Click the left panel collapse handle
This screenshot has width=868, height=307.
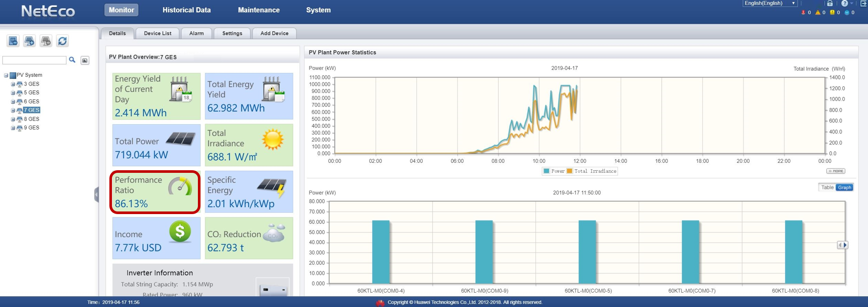click(96, 195)
